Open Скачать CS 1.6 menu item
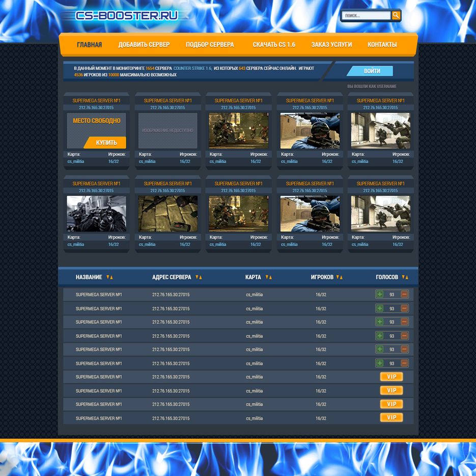The image size is (476, 476). pos(274,45)
